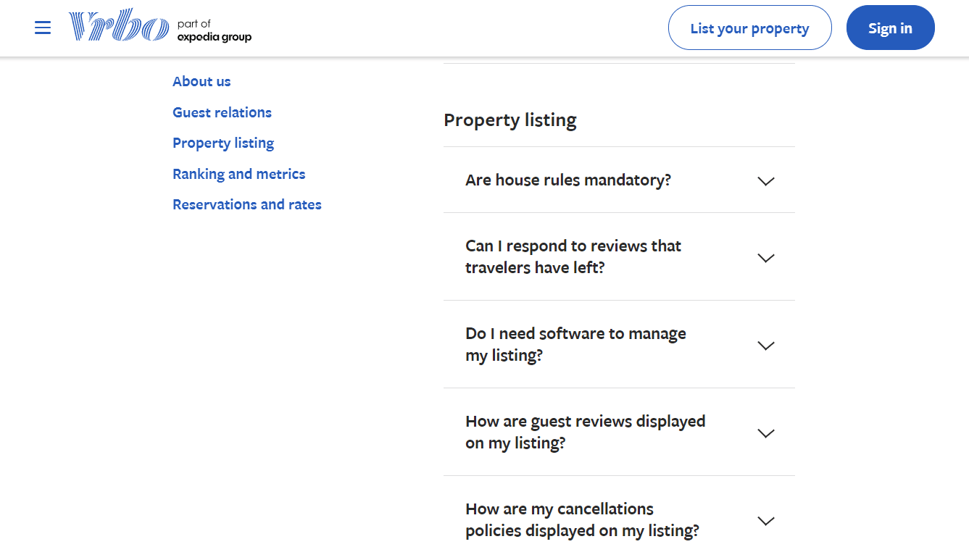Open the hamburger navigation menu
Viewport: 969px width, 560px height.
(43, 28)
